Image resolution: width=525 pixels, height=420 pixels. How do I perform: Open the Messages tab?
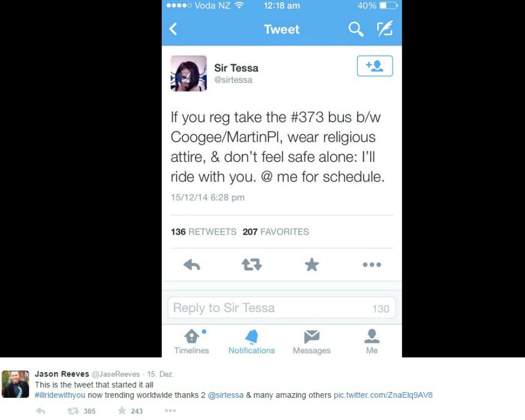click(312, 342)
